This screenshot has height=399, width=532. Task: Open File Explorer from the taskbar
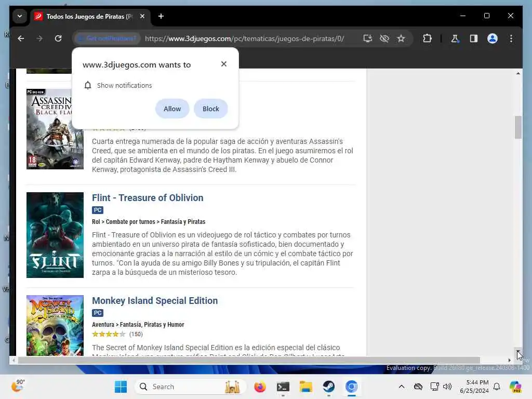(305, 387)
